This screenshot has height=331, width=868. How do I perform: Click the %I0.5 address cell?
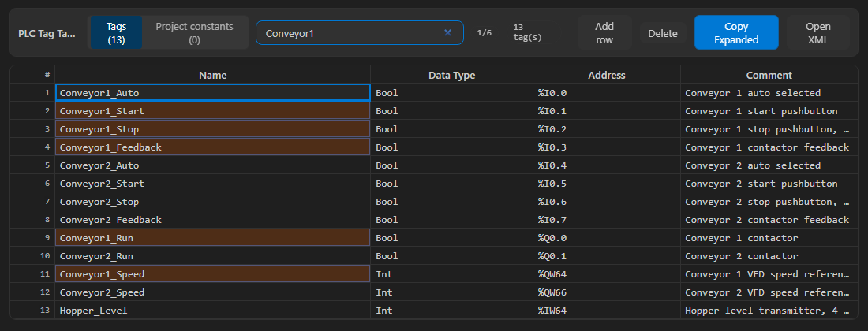click(x=607, y=184)
